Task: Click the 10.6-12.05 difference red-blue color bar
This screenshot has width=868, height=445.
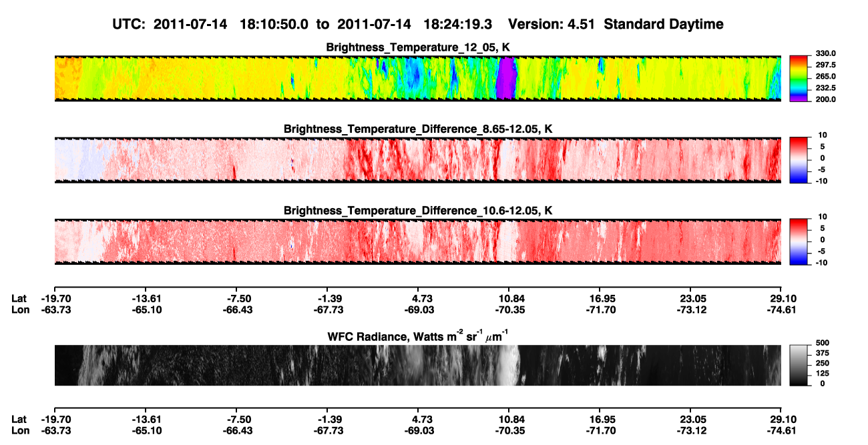Action: pos(799,240)
